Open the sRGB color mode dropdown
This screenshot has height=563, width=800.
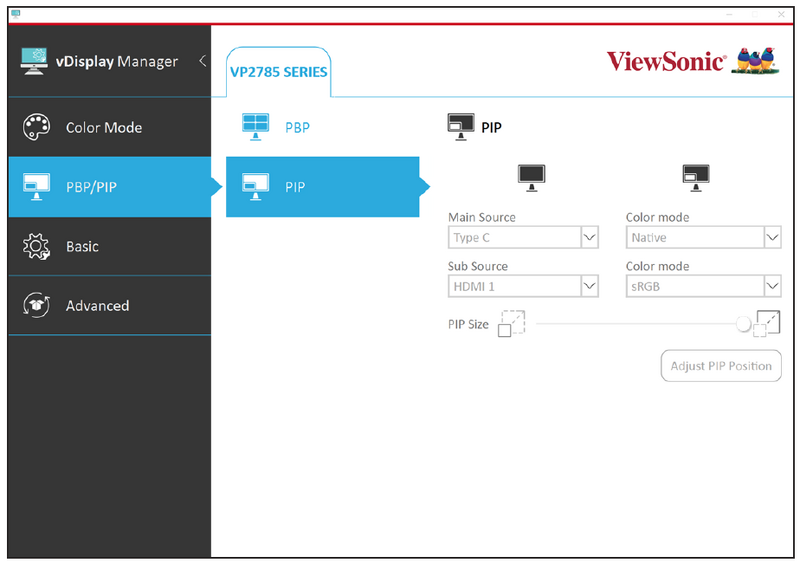pyautogui.click(x=703, y=286)
